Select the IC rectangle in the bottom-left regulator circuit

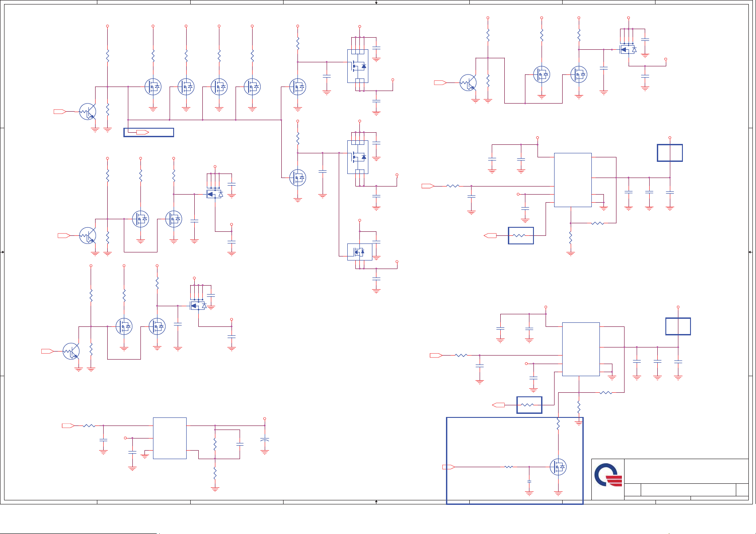click(170, 438)
